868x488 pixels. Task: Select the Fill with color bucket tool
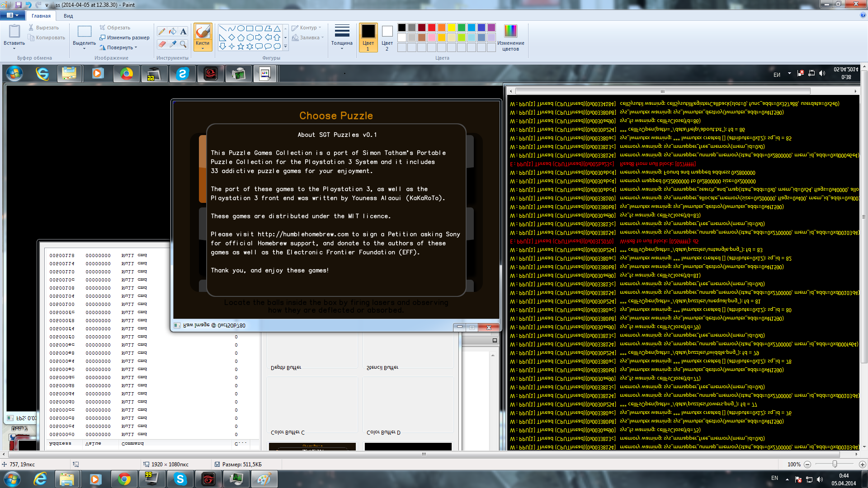click(173, 32)
